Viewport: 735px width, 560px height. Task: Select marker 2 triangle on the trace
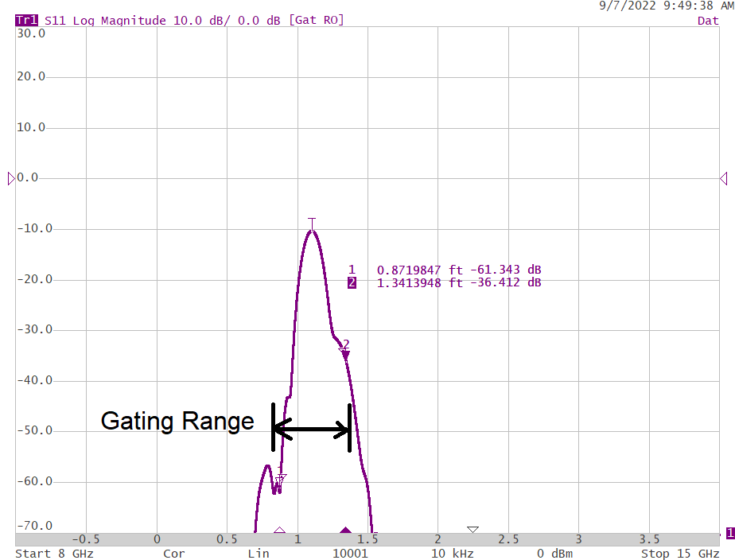coord(345,355)
